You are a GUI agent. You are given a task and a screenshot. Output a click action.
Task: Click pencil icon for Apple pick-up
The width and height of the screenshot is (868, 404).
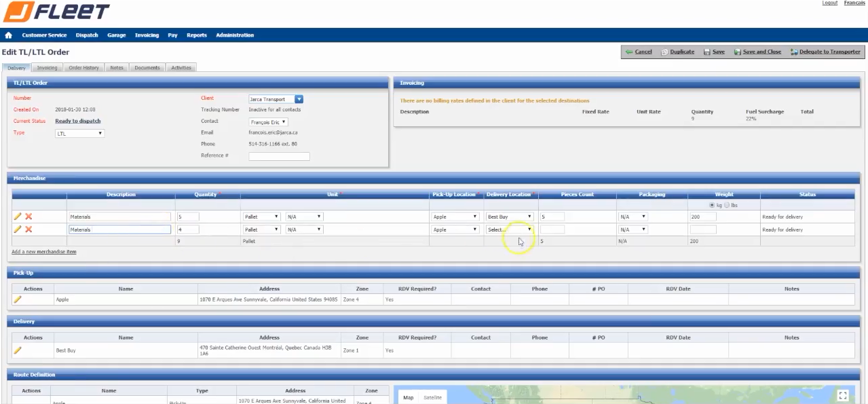tap(18, 299)
